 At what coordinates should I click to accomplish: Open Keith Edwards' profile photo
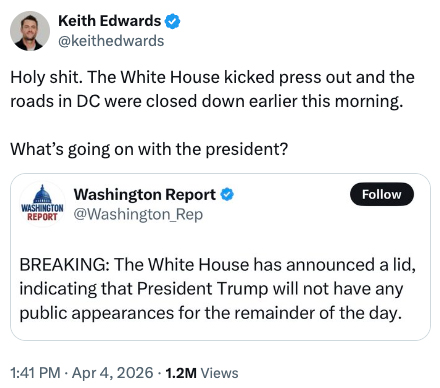(30, 31)
